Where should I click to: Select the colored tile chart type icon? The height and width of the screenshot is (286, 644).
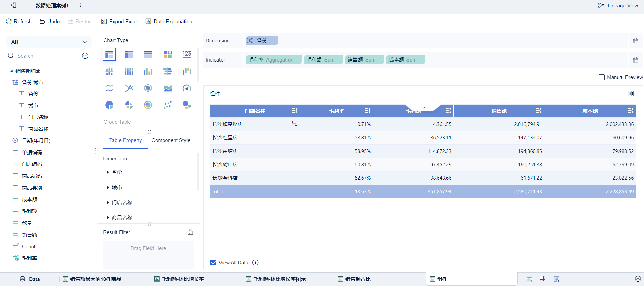(168, 54)
